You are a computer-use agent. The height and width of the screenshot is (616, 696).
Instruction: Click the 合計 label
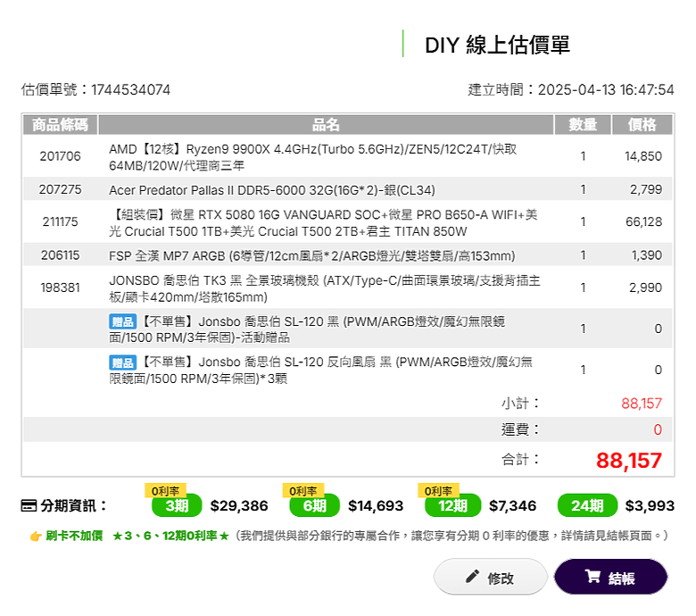point(520,459)
